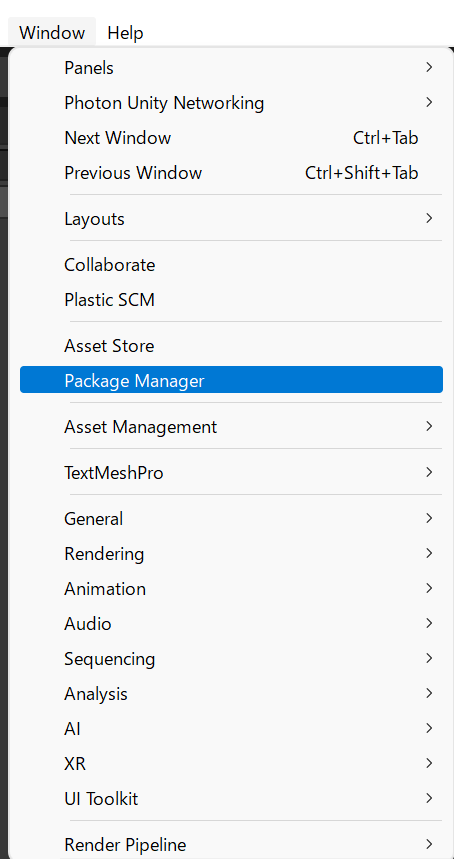Expand Asset Management submenu

click(x=231, y=426)
